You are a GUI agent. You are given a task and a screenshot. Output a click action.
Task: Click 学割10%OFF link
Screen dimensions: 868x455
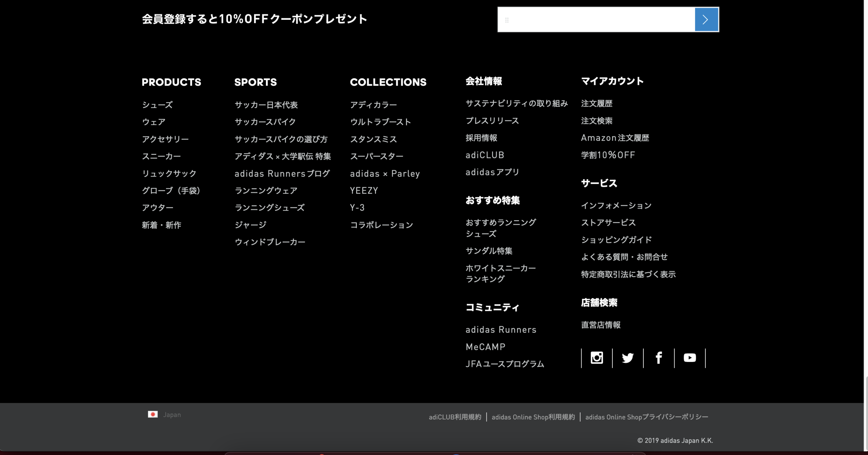(x=608, y=155)
